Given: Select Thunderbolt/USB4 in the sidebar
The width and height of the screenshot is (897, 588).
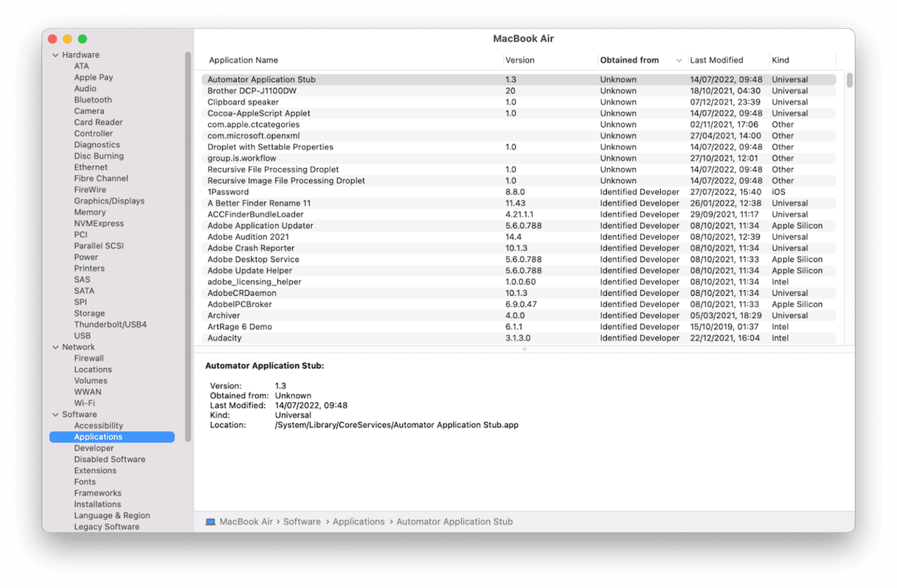Looking at the screenshot, I should tap(111, 325).
